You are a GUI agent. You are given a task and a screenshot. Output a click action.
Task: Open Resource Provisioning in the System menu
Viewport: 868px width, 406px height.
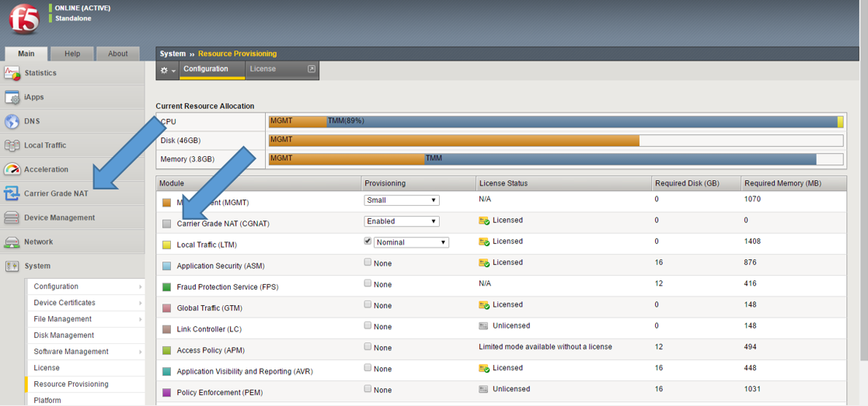[x=71, y=384]
